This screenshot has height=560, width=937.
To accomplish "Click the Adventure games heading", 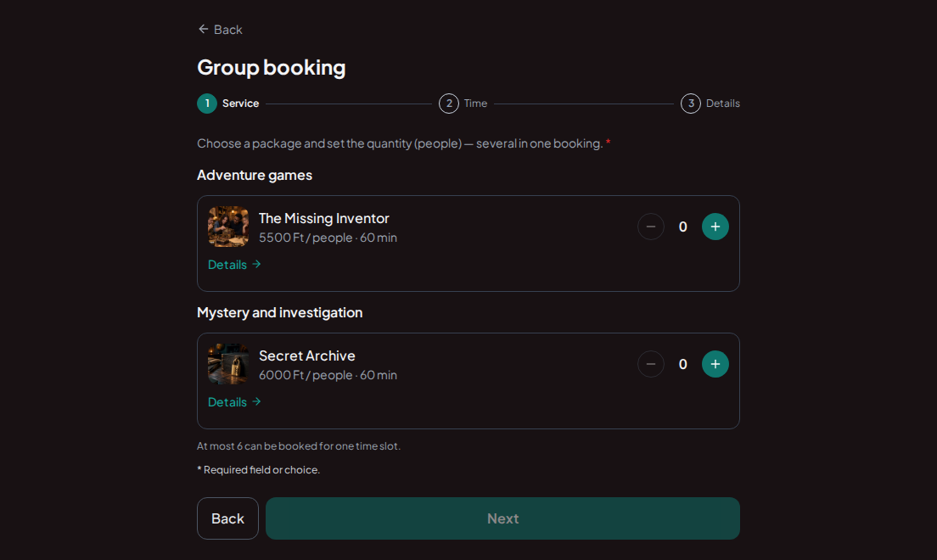I will [255, 175].
